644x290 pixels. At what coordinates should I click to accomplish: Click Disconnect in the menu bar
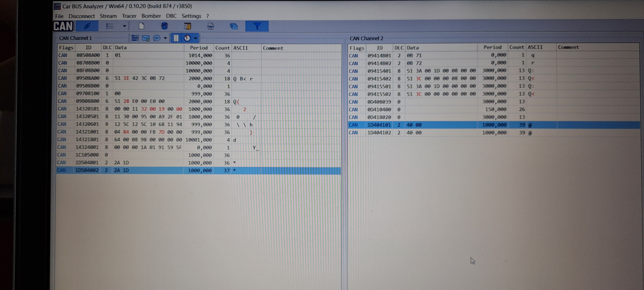[81, 16]
